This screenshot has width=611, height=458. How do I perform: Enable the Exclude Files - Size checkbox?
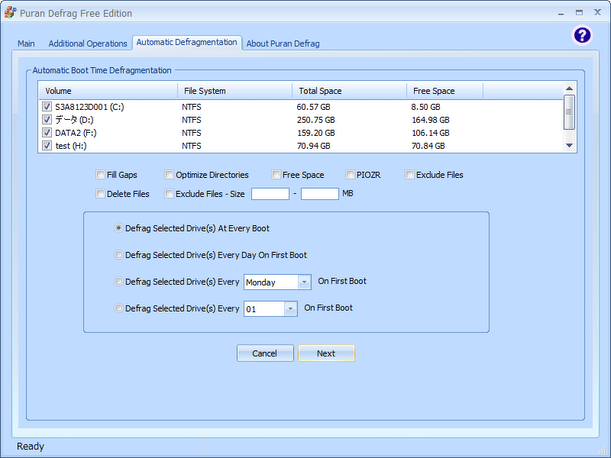click(x=169, y=194)
